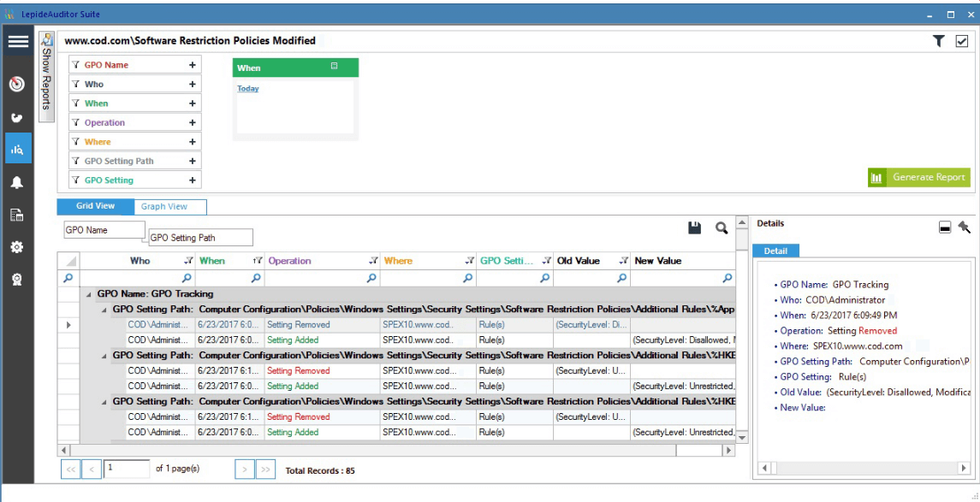Viewport: 980px width, 502px height.
Task: Expand the When filter with plus
Action: (193, 103)
